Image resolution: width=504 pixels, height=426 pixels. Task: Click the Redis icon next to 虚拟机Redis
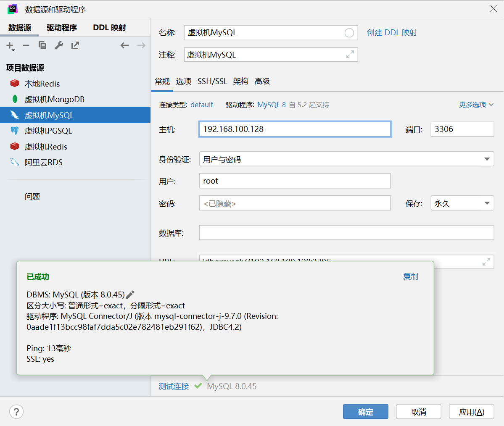pos(14,146)
